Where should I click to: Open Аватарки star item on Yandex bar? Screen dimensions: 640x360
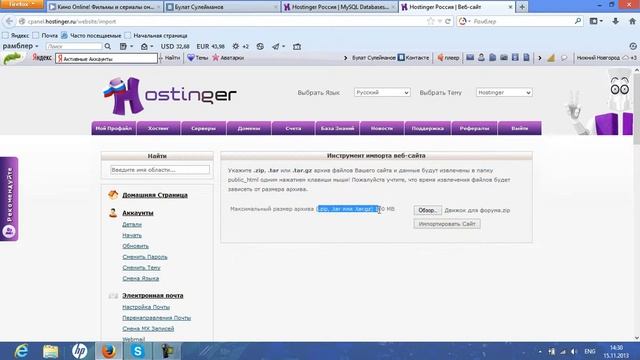coord(228,58)
